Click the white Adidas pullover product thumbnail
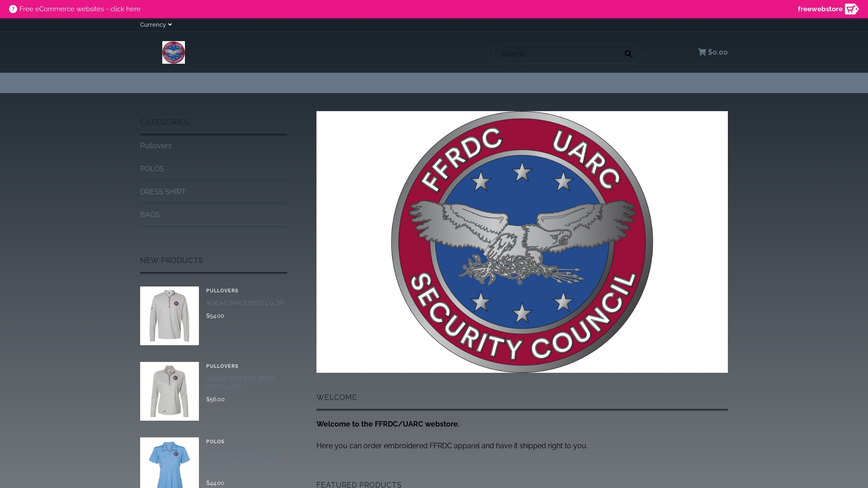Viewport: 868px width, 488px height. click(169, 316)
